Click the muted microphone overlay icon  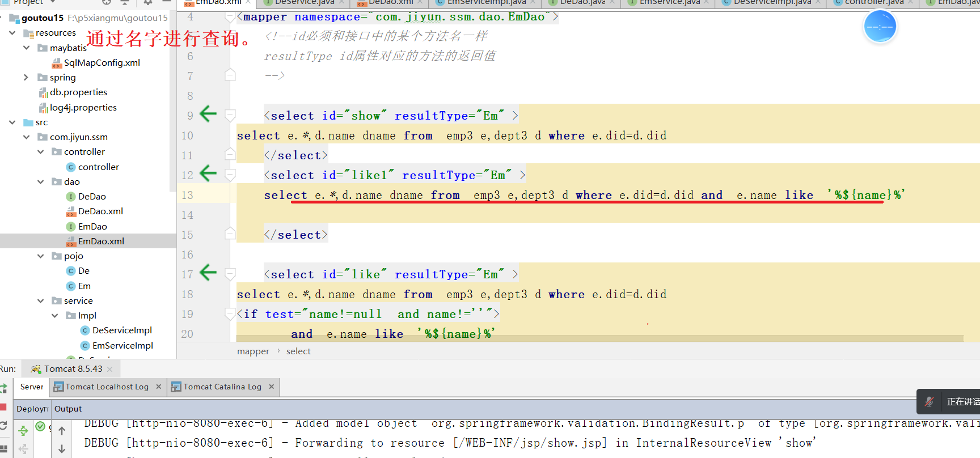(x=929, y=401)
